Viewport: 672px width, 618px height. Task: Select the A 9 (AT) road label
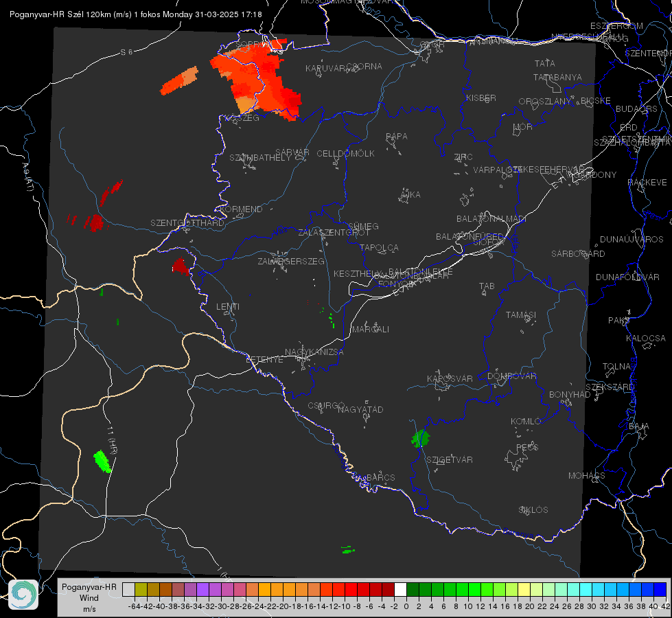27,177
